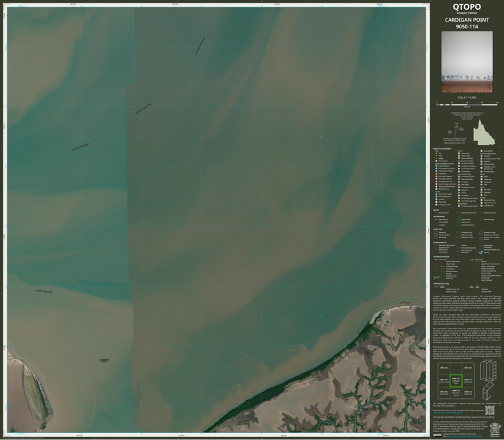Click the Lookout legend icon
Image resolution: width=504 pixels, height=440 pixels.
point(436,199)
